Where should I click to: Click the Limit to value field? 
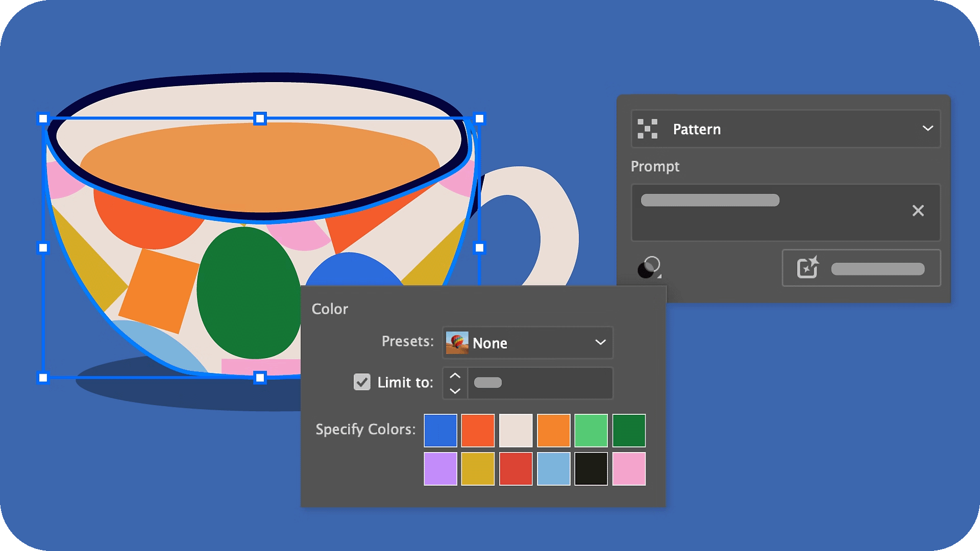[541, 383]
